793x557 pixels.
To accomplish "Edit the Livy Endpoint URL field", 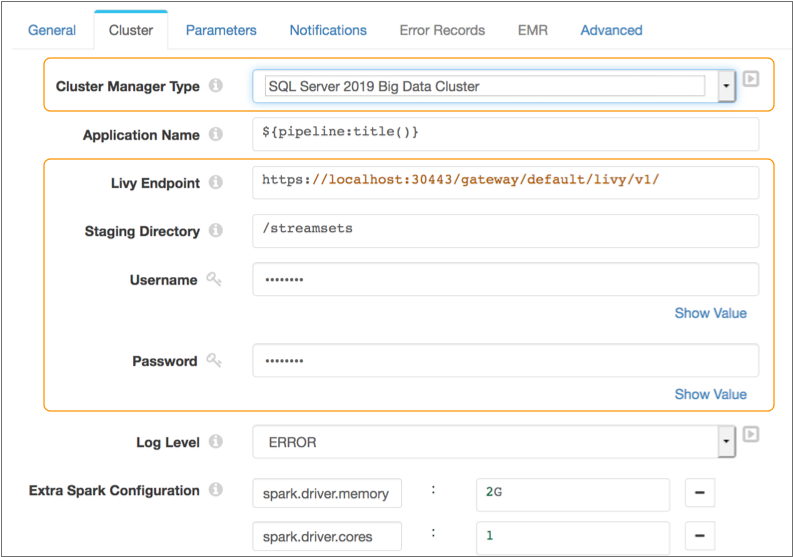I will (506, 182).
